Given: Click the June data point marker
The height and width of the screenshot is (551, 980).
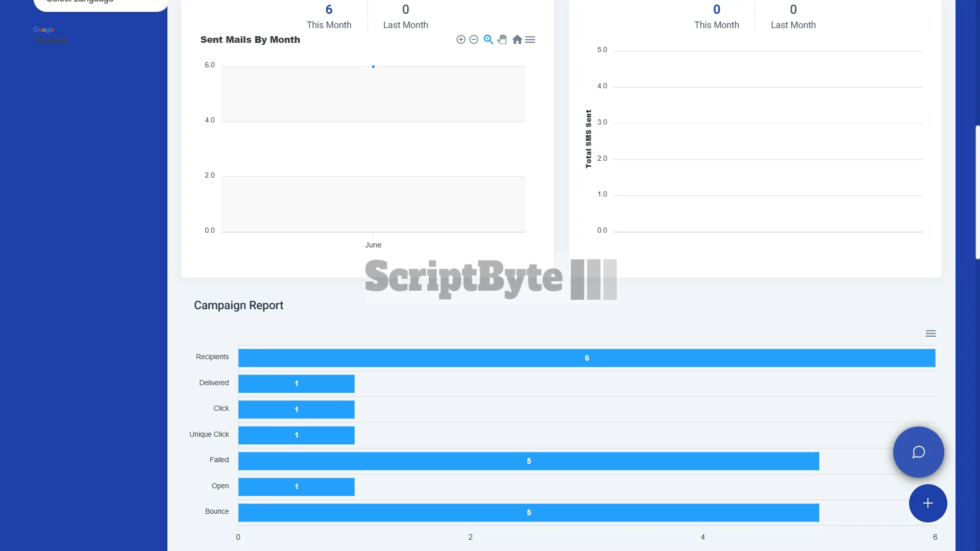Looking at the screenshot, I should point(373,67).
